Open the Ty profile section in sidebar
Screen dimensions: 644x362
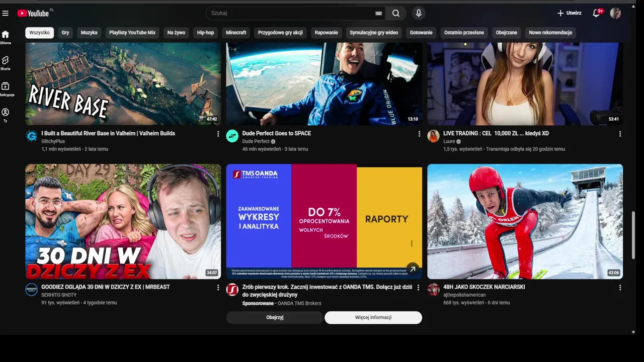point(6,115)
